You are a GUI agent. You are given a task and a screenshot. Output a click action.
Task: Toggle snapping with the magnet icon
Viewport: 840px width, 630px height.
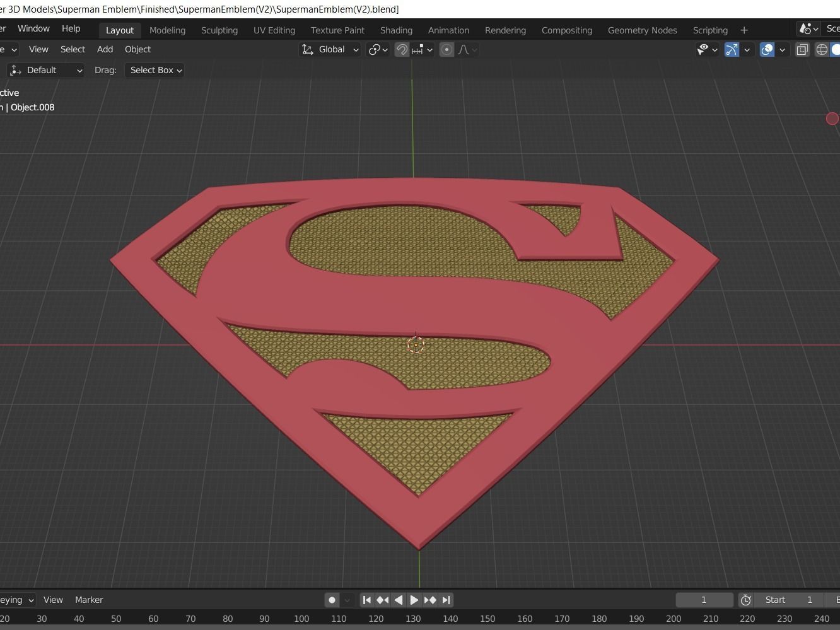[402, 49]
